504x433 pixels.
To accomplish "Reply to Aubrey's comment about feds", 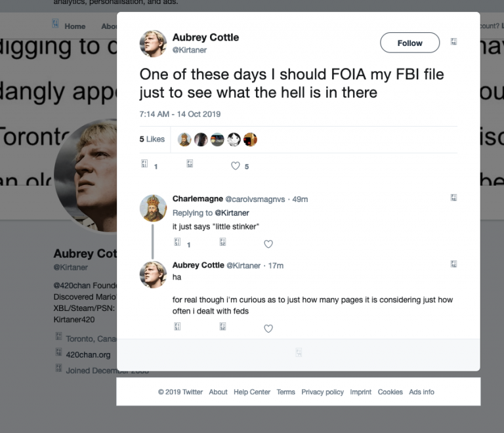I will tap(177, 327).
